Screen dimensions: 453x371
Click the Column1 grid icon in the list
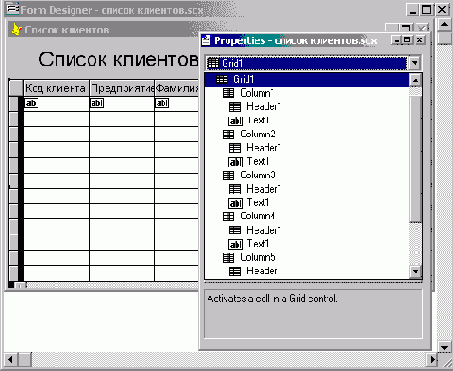[228, 93]
